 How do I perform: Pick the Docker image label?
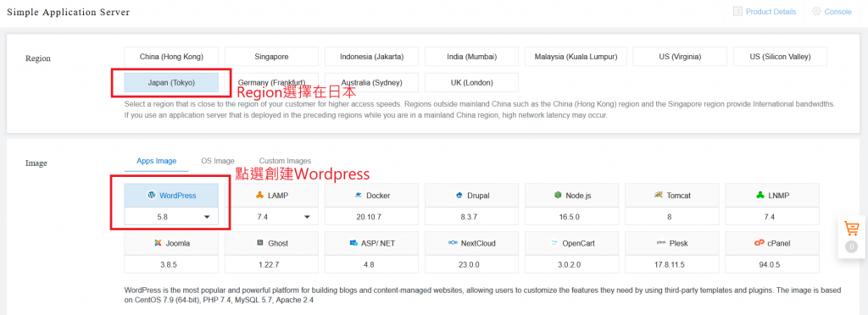pyautogui.click(x=378, y=196)
